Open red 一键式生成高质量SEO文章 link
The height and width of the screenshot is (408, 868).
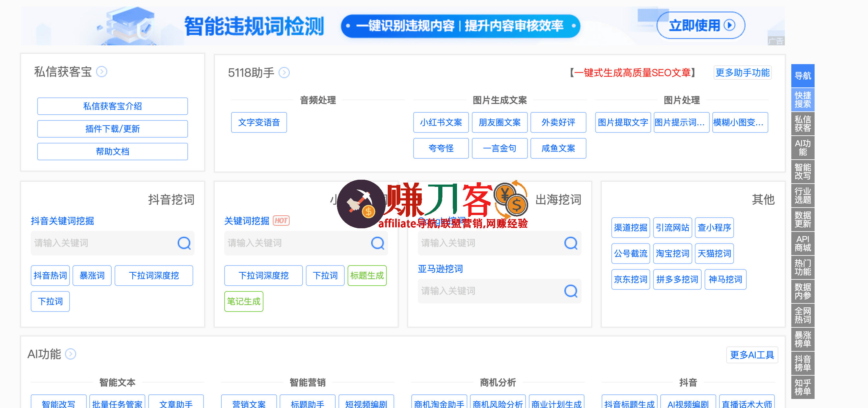(632, 73)
